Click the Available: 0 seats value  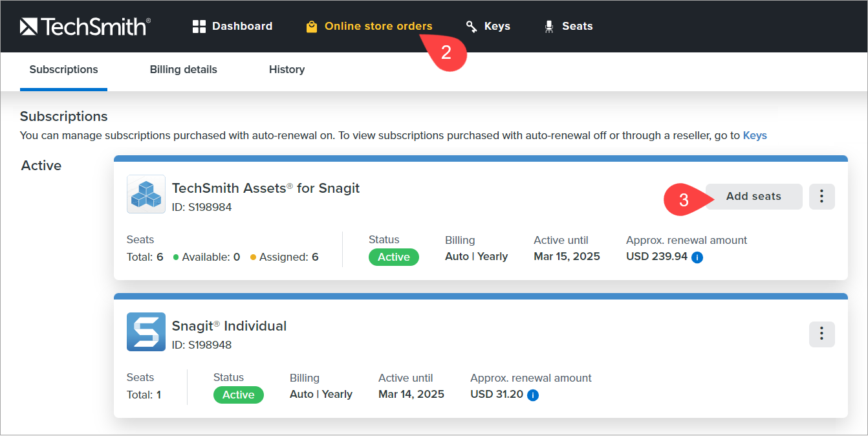(207, 257)
